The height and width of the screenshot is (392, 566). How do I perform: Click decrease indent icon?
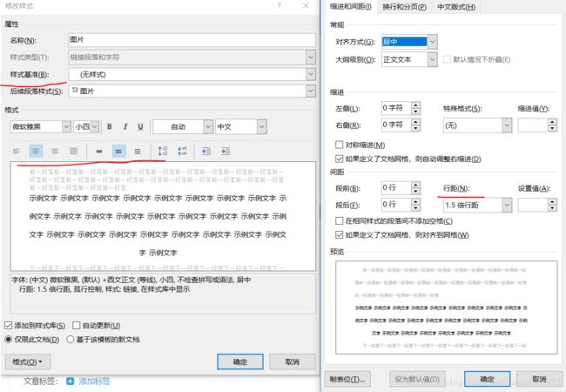[206, 152]
